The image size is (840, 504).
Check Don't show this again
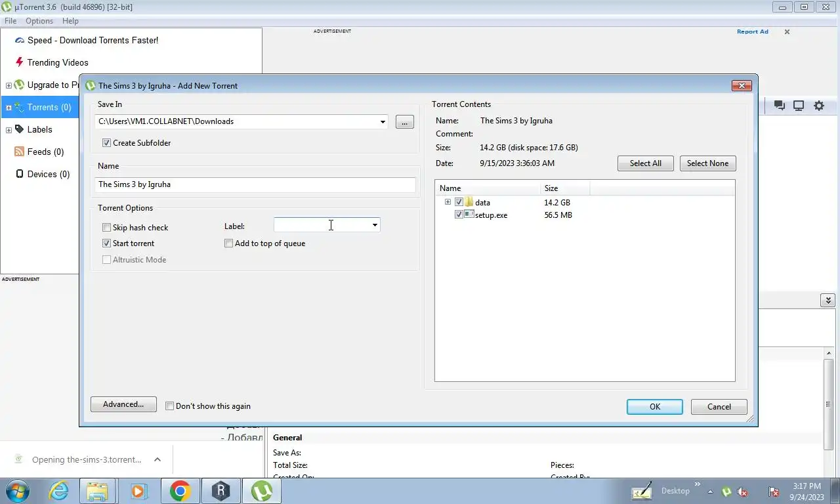pyautogui.click(x=169, y=406)
